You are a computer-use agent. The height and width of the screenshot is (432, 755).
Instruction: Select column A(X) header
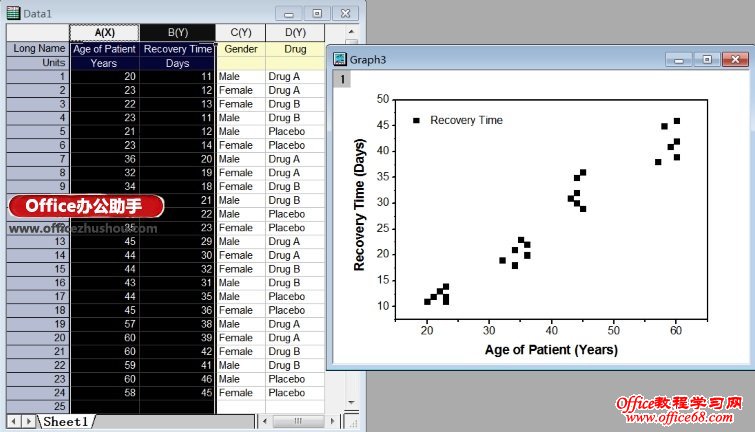(x=104, y=33)
